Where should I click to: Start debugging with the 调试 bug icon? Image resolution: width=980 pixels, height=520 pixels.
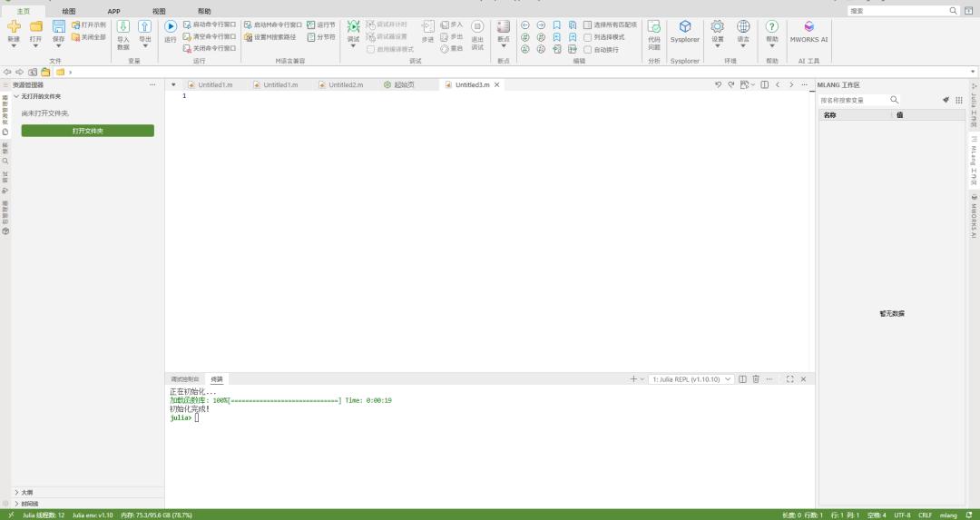(353, 26)
